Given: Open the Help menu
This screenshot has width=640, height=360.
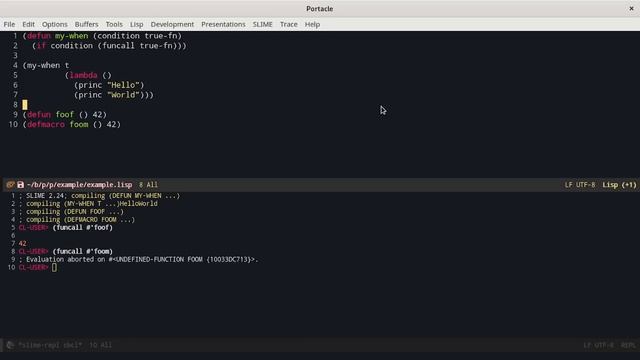Looking at the screenshot, I should (x=312, y=24).
